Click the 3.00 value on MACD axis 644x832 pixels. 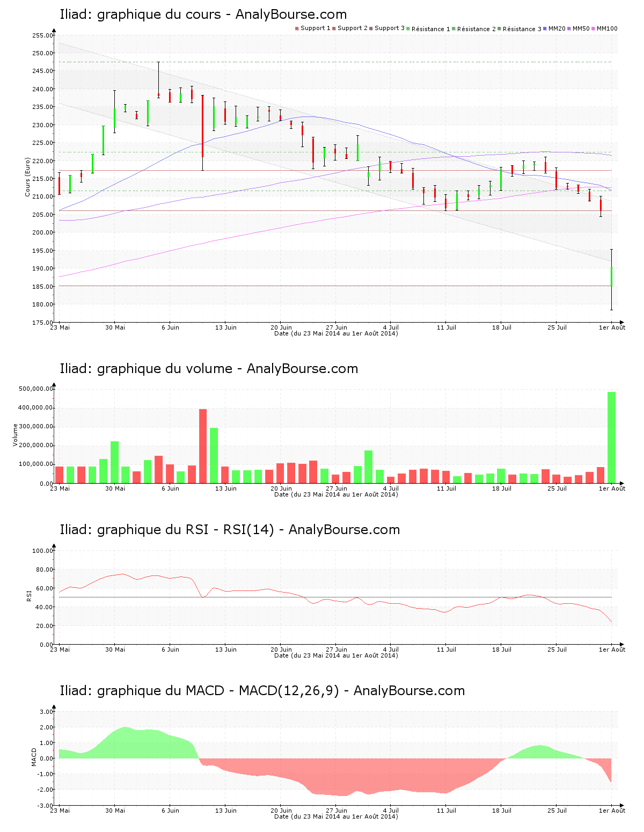tap(47, 712)
